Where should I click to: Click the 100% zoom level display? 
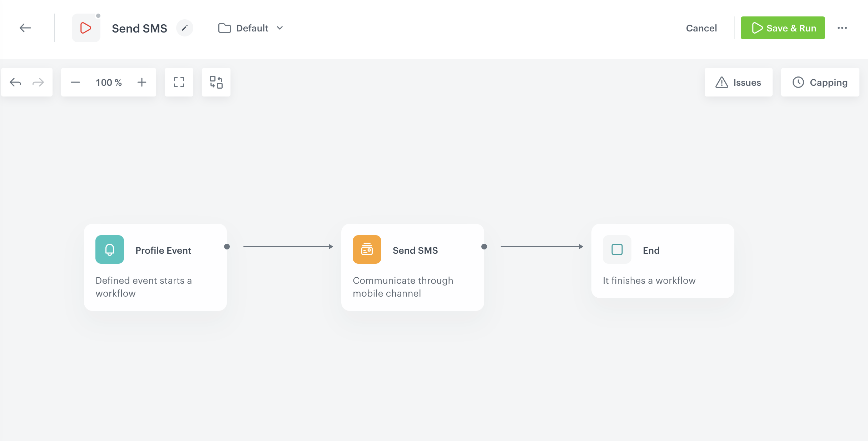[108, 82]
